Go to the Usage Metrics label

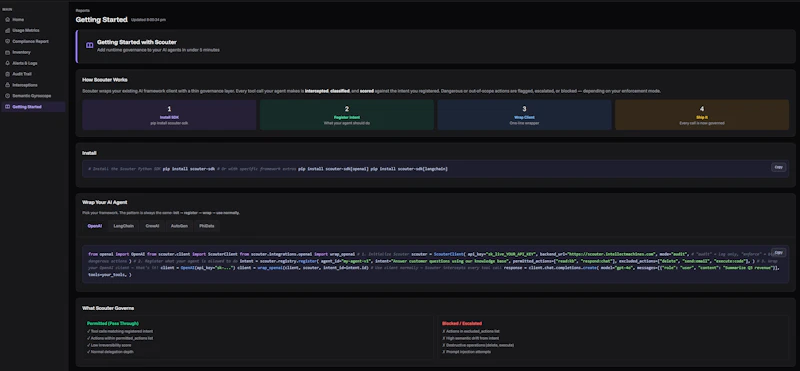point(26,31)
